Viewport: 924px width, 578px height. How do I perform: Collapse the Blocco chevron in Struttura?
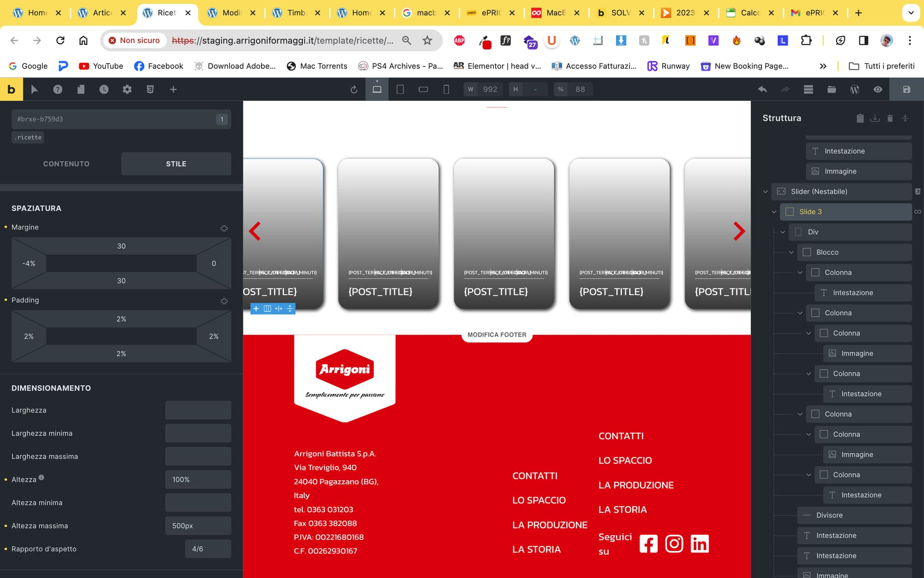[x=792, y=252]
